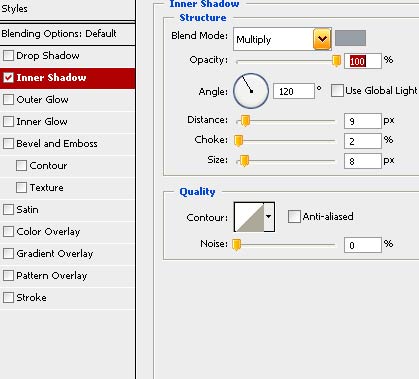Viewport: 419px width, 379px height.
Task: Click the Distance slider handle
Action: point(245,121)
